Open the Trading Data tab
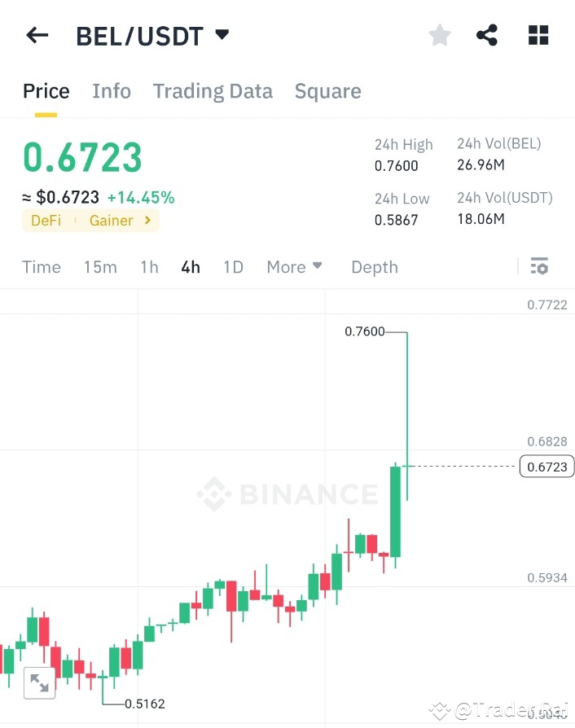This screenshot has height=728, width=575. pyautogui.click(x=213, y=90)
